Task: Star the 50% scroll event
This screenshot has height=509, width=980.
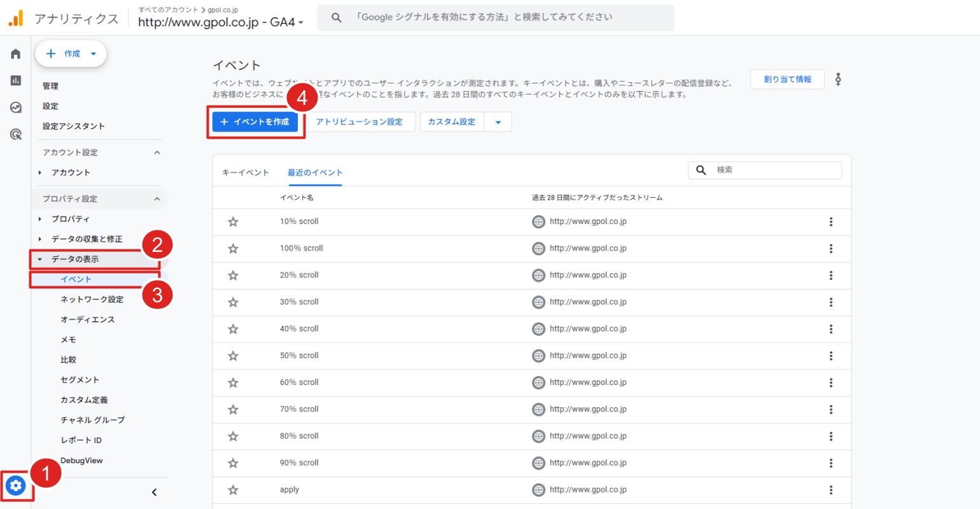Action: 233,355
